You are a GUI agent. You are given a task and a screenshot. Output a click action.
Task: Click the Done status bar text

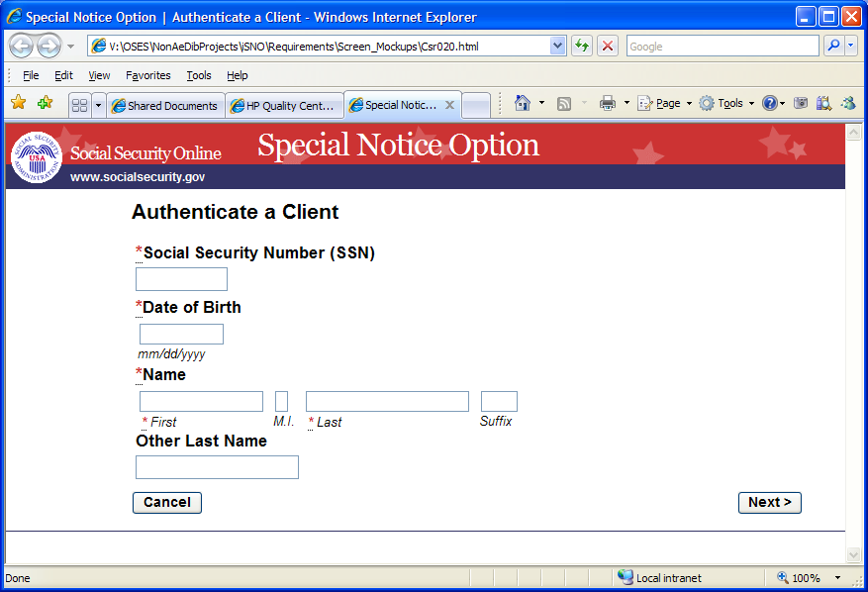point(18,578)
